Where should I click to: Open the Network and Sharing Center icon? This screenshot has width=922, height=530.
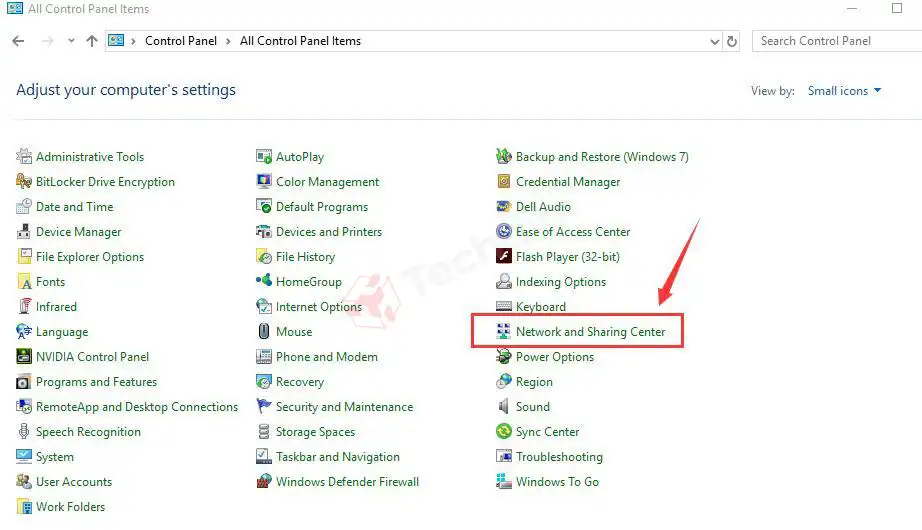(504, 332)
